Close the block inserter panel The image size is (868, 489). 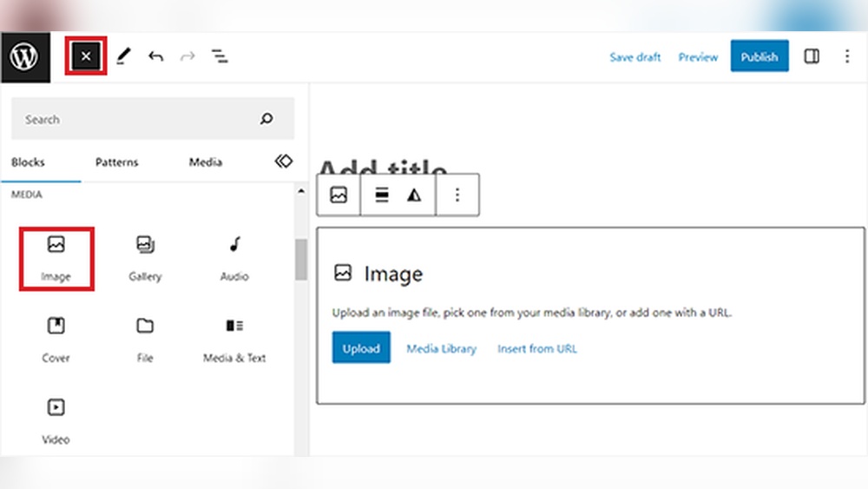pyautogui.click(x=86, y=56)
